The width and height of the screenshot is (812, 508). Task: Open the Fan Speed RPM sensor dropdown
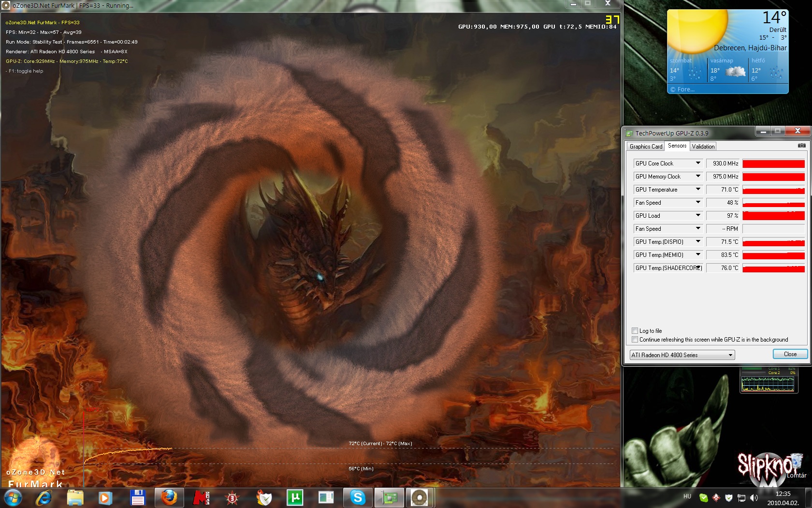click(x=698, y=228)
